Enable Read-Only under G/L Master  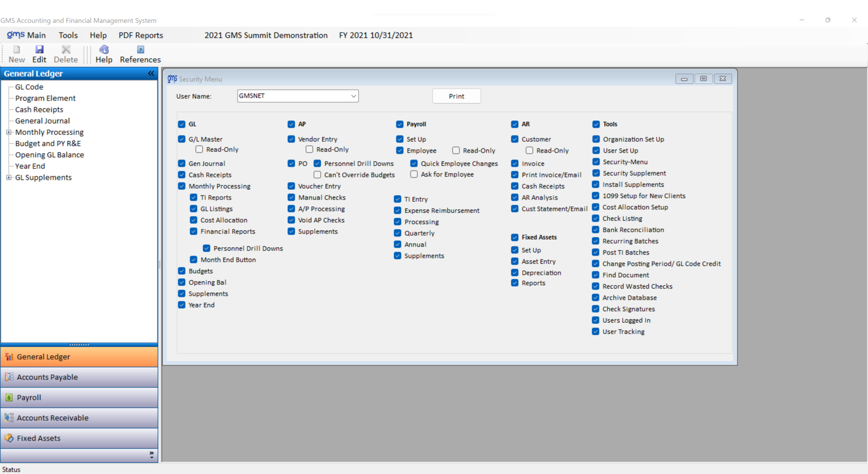coord(199,149)
